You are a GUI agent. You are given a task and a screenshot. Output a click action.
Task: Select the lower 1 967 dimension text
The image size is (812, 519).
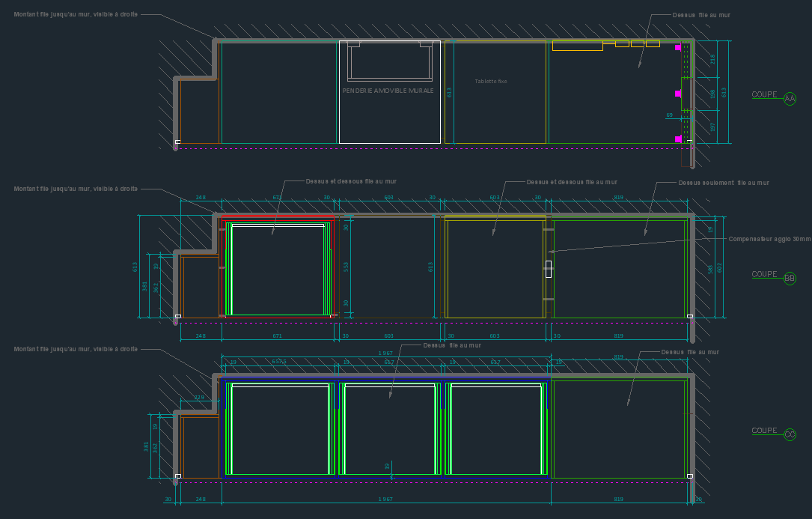click(385, 499)
